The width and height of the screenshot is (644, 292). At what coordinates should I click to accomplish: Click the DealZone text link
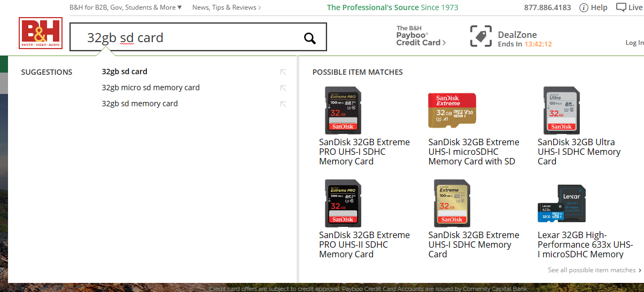[x=517, y=35]
